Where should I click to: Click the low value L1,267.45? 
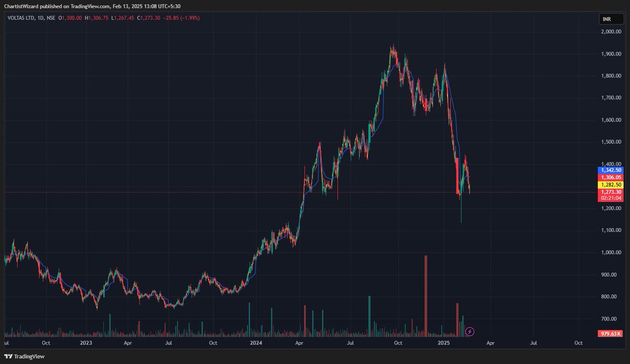(122, 18)
